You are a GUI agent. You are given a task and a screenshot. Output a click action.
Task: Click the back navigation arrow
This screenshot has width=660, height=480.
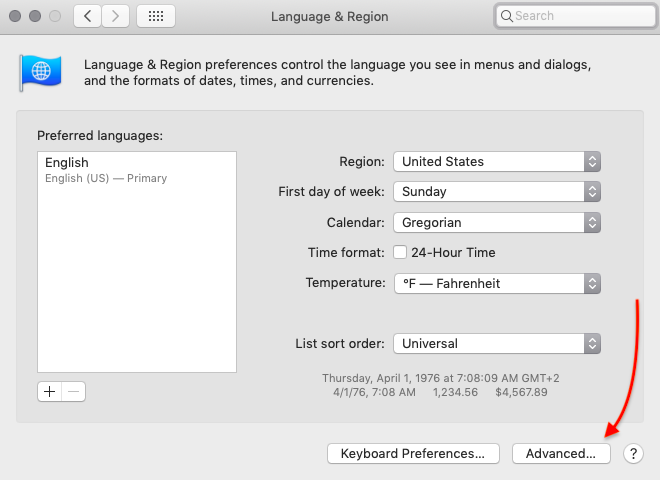coord(88,16)
